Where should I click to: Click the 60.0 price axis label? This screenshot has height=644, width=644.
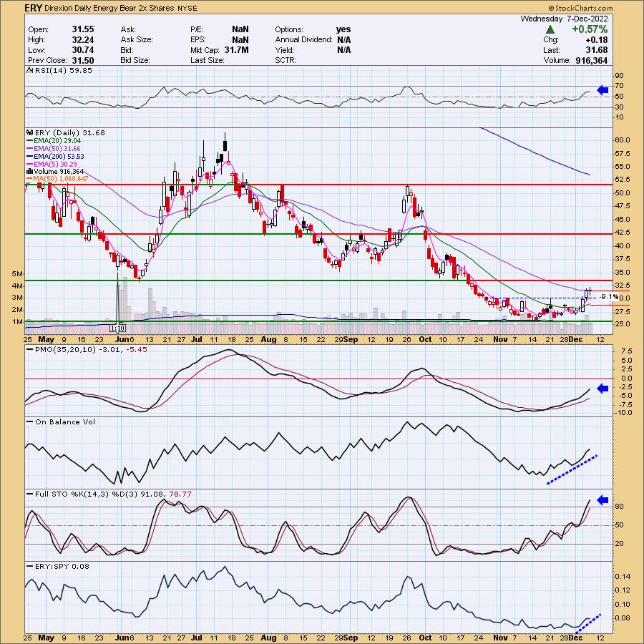(x=622, y=140)
